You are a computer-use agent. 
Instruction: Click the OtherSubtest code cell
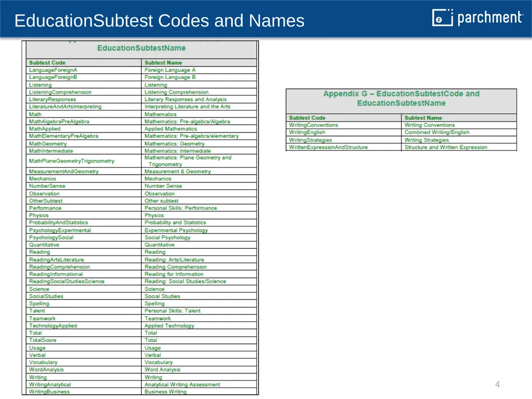coord(84,201)
